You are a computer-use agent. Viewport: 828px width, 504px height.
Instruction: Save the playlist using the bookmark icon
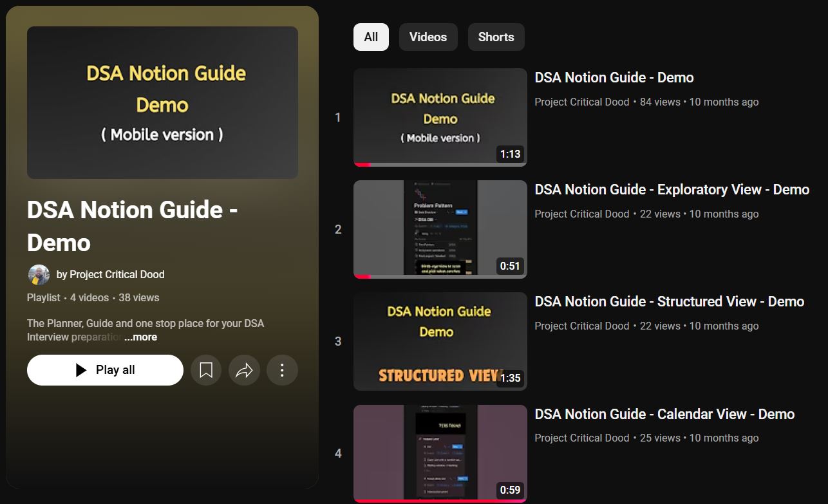(206, 370)
